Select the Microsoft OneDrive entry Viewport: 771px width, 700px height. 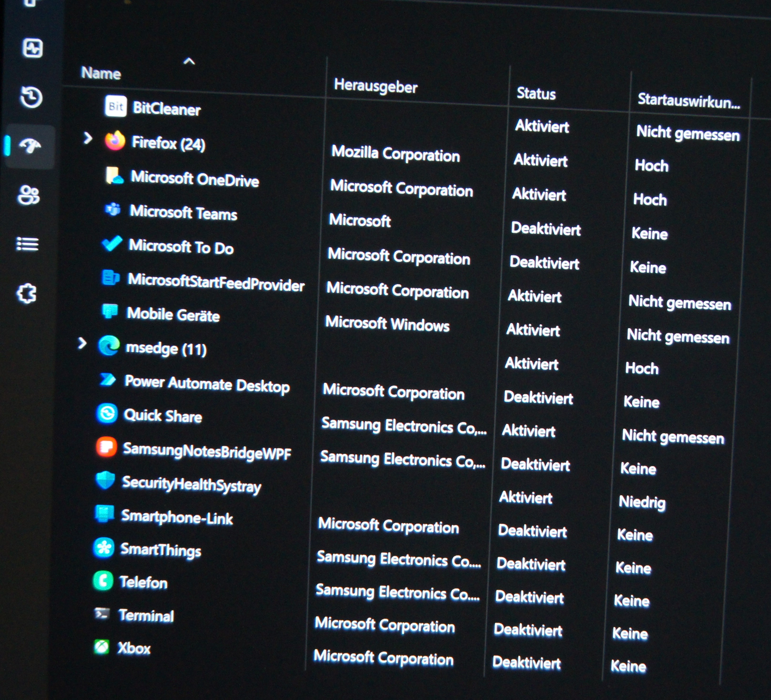(195, 179)
